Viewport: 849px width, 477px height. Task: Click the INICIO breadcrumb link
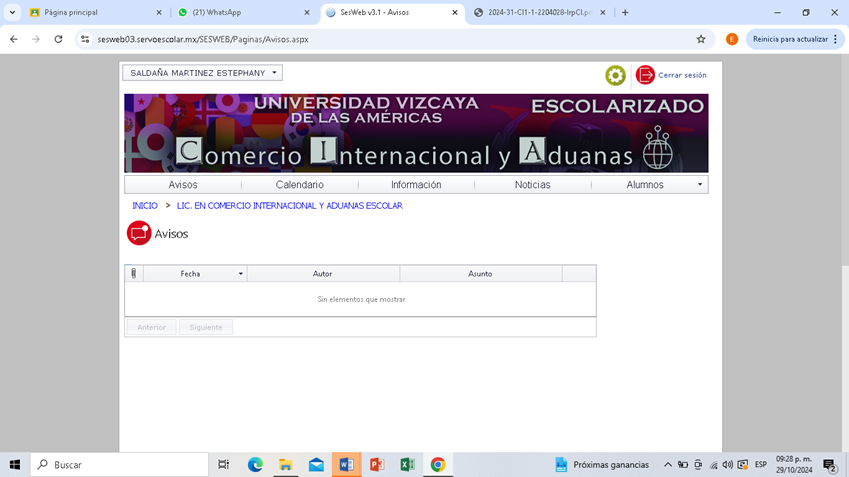point(145,206)
